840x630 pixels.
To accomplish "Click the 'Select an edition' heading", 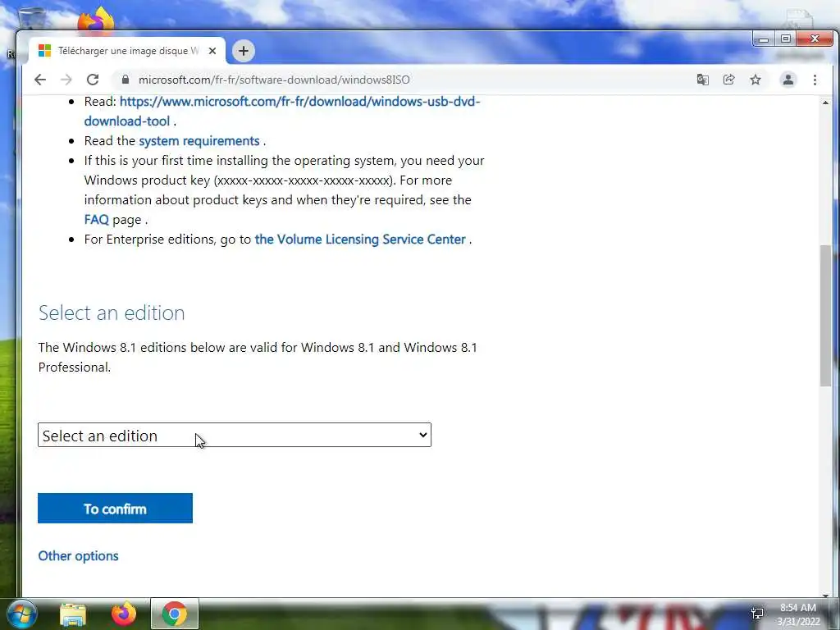I will pos(112,313).
